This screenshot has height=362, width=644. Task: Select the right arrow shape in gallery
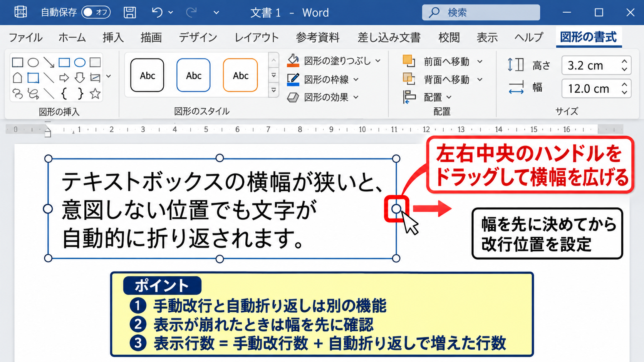tap(64, 78)
